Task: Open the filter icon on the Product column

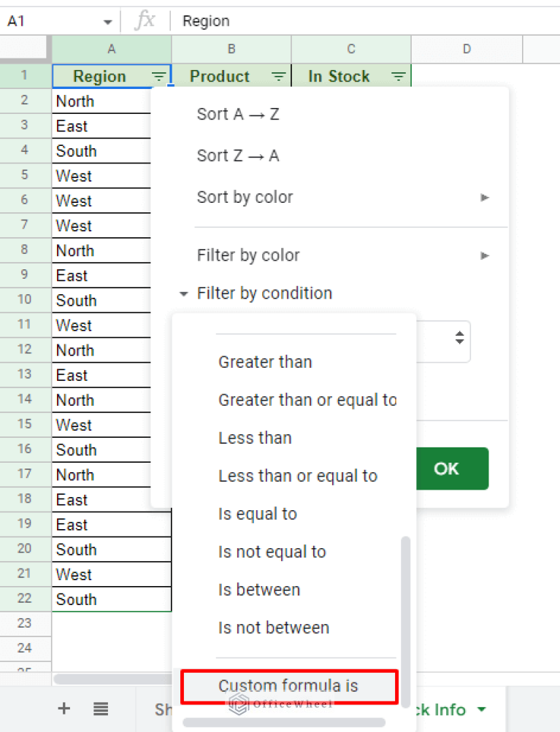Action: point(278,76)
